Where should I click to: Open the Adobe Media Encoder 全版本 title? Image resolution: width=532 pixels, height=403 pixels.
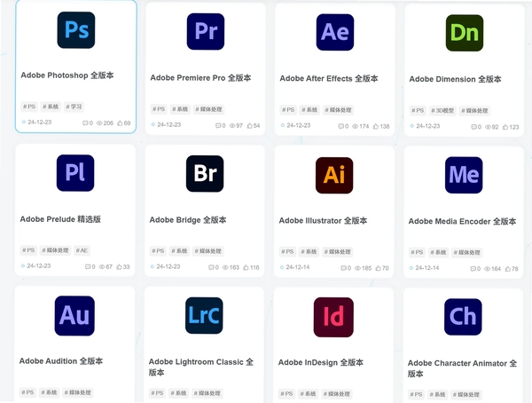462,221
